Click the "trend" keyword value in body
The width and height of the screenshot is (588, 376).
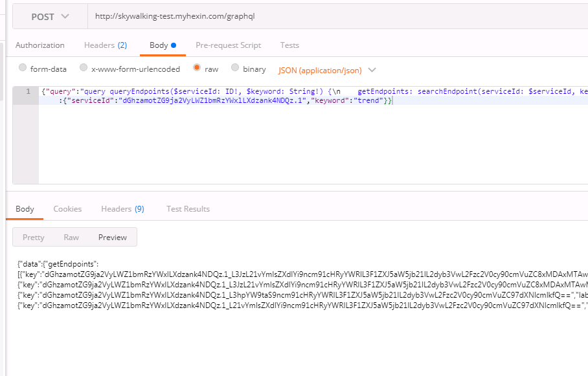pos(368,100)
